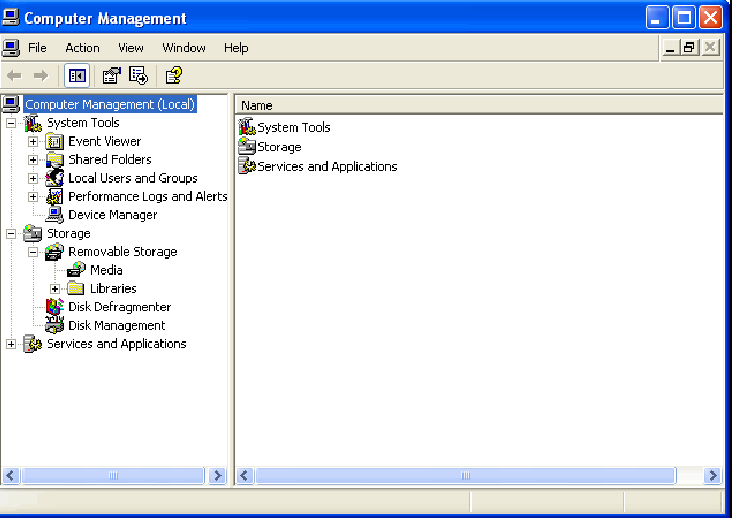
Task: Select the Media item under Removable Storage
Action: [x=106, y=270]
